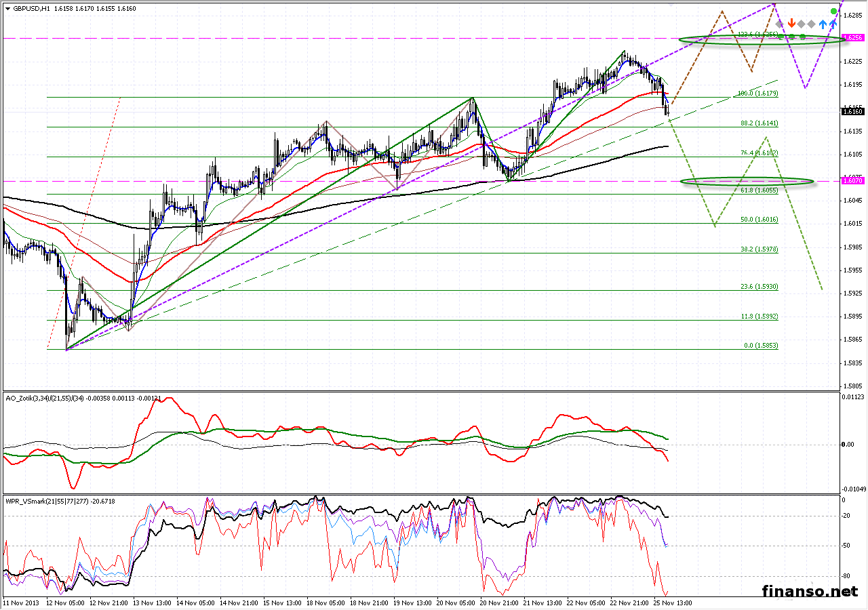This screenshot has height=610, width=868.
Task: Click the leftmost gray diamond signal icon
Action: 780,24
